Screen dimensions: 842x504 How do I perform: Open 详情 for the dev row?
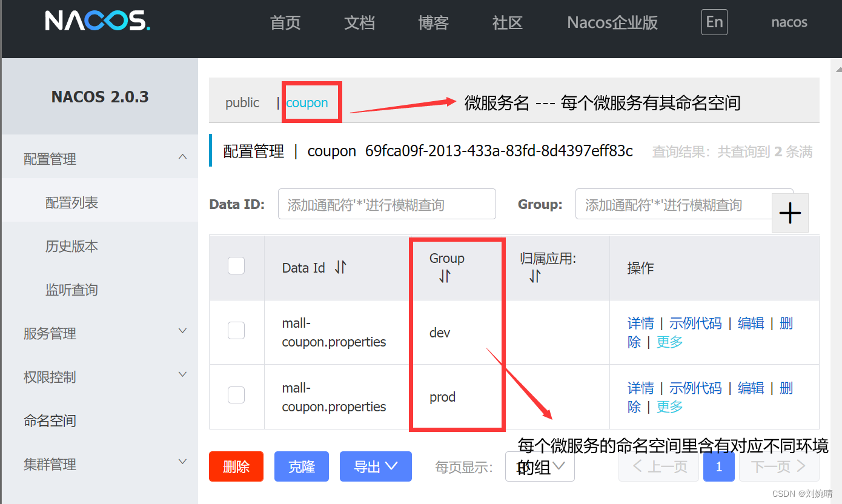pyautogui.click(x=641, y=323)
